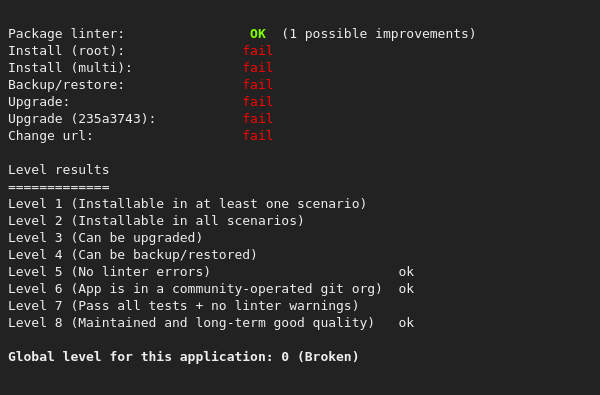Click Level 7 Pass all tests line
This screenshot has width=600, height=395.
pyautogui.click(x=183, y=306)
